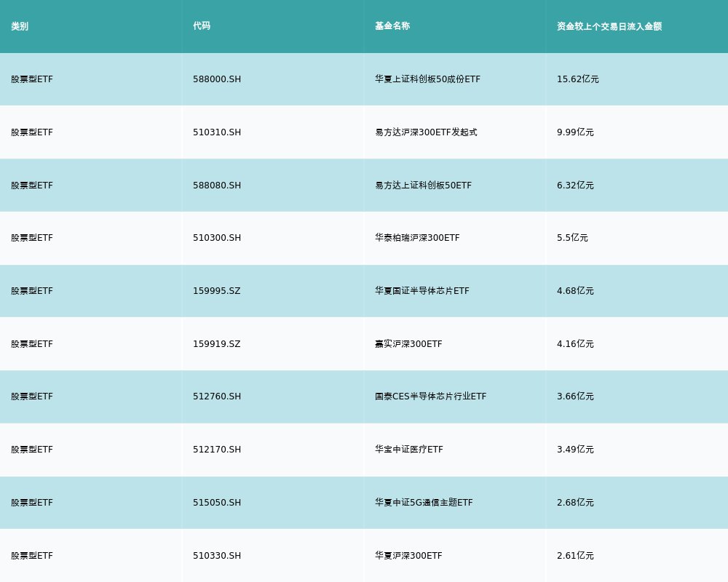Click fund name 华夏沪深300ETF
Viewport: 728px width, 582px height.
click(x=408, y=556)
